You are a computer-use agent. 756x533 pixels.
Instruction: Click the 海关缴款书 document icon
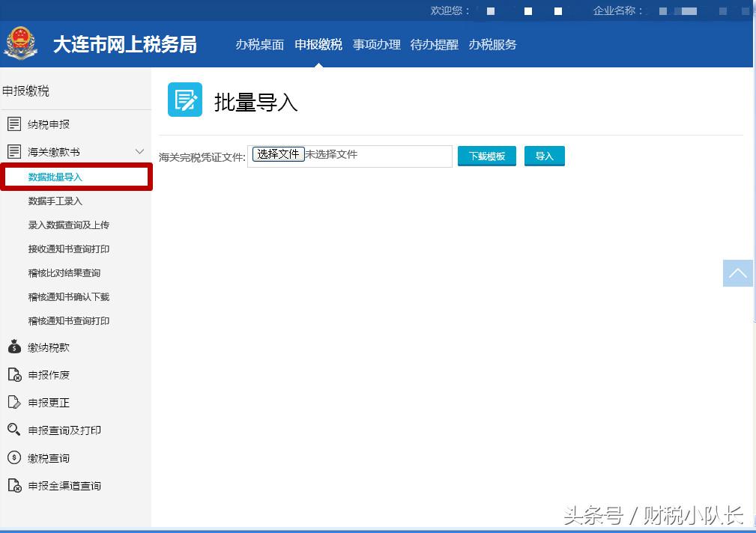click(13, 150)
